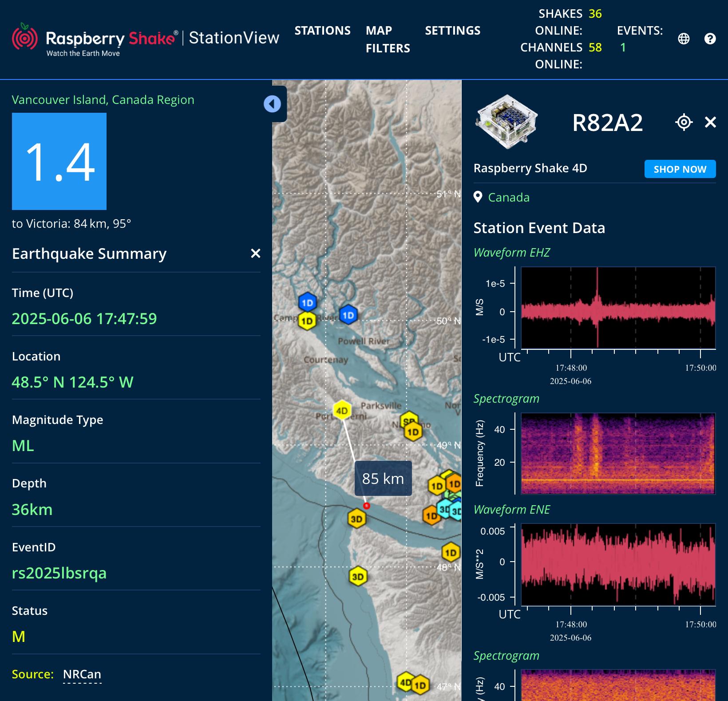Click the magnitude type value ML

pyautogui.click(x=23, y=446)
